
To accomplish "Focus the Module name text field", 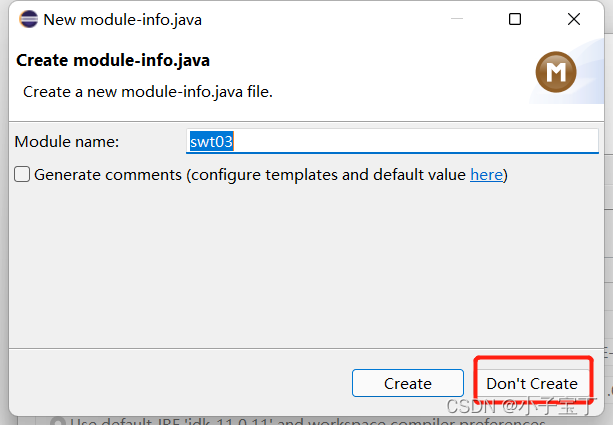I will coord(392,141).
